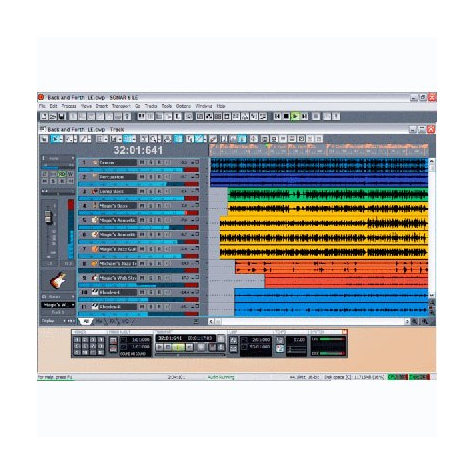Click the 32:01:641 time display
Screen dimensions: 475x475
pos(138,150)
